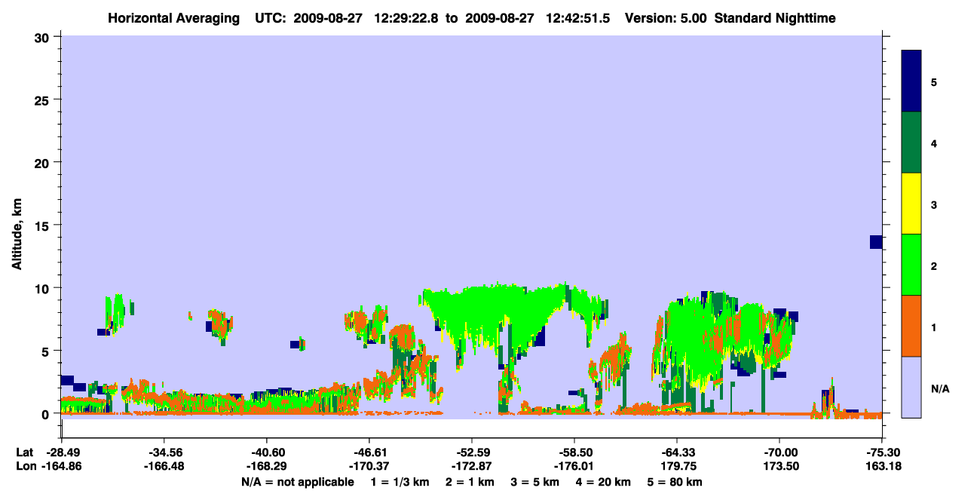
Task: Click legend text '4 = 20 km'
Action: pos(604,482)
